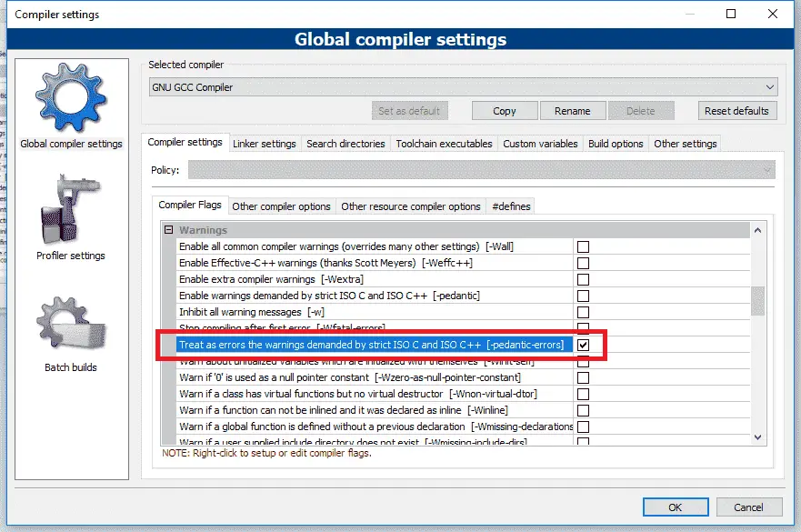Switch to Linker settings tab
Image resolution: width=801 pixels, height=532 pixels.
click(264, 144)
